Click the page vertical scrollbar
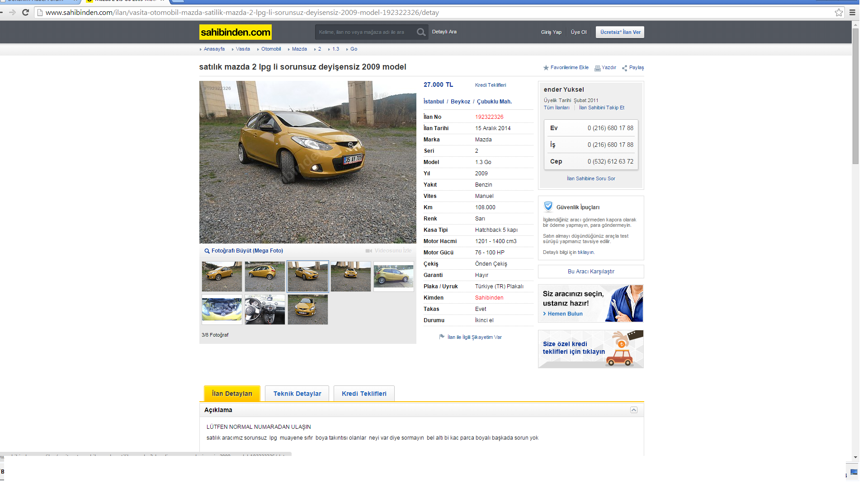Image resolution: width=868 pixels, height=488 pixels. [855, 96]
